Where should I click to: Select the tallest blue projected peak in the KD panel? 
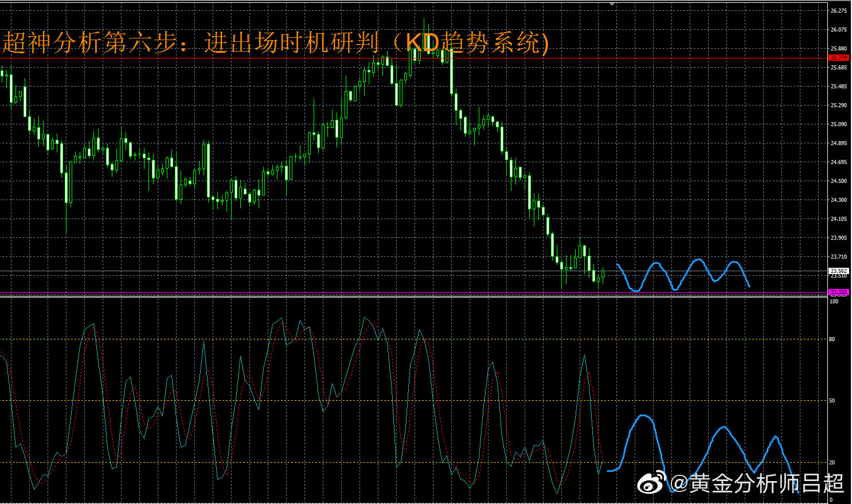pyautogui.click(x=644, y=416)
